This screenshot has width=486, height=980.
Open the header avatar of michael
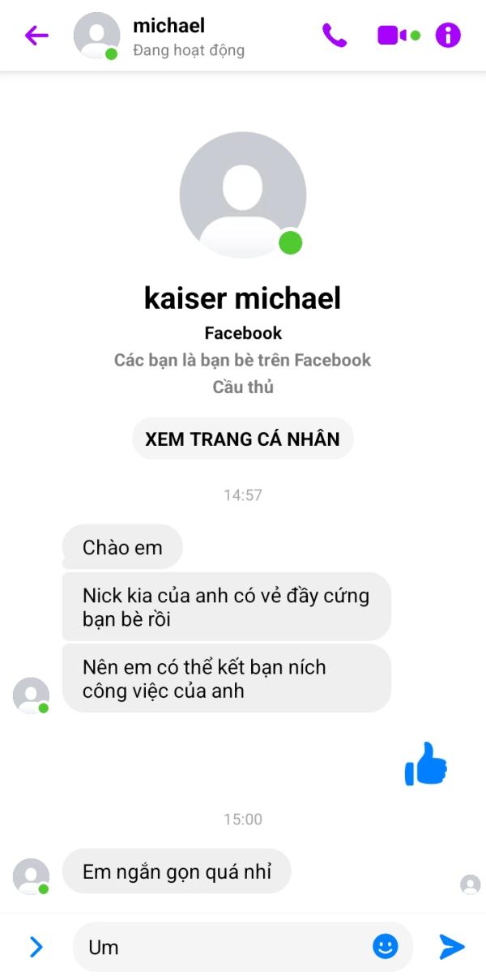tap(96, 36)
